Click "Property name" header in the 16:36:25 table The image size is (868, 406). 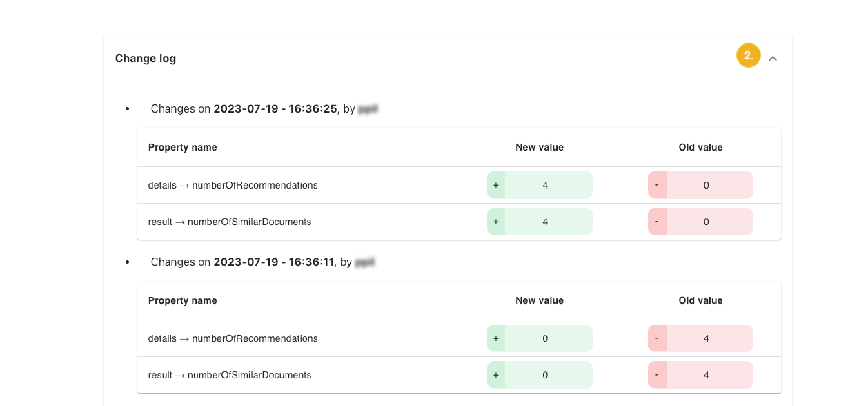[183, 147]
